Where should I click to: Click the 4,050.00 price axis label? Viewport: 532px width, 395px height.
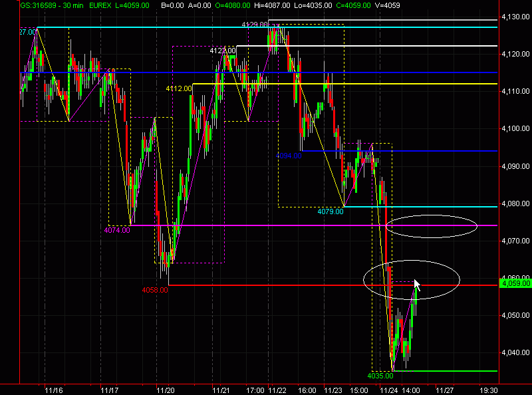tap(515, 315)
